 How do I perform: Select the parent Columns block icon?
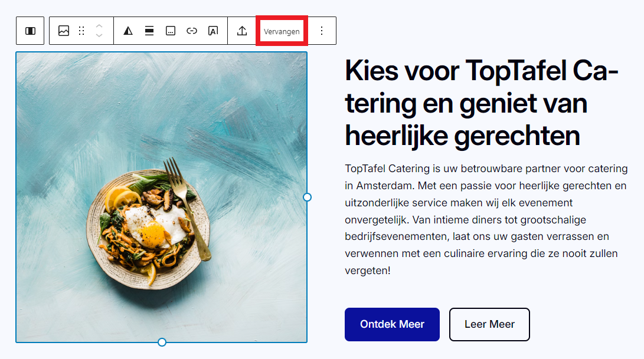[30, 31]
